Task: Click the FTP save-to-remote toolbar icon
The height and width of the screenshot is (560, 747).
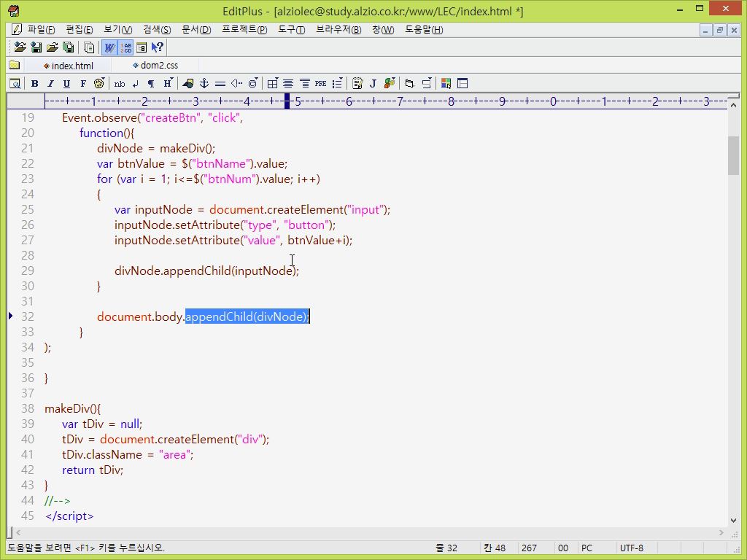Action: tap(36, 47)
